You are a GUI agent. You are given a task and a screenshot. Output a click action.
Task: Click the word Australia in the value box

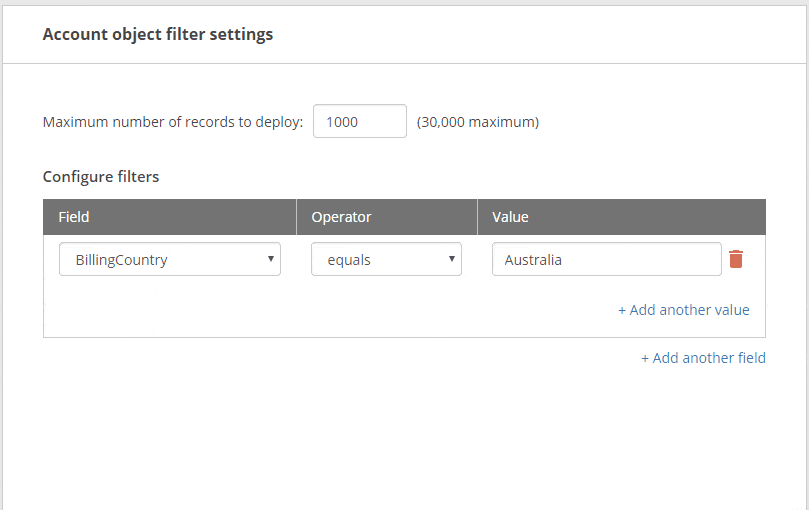(x=533, y=260)
